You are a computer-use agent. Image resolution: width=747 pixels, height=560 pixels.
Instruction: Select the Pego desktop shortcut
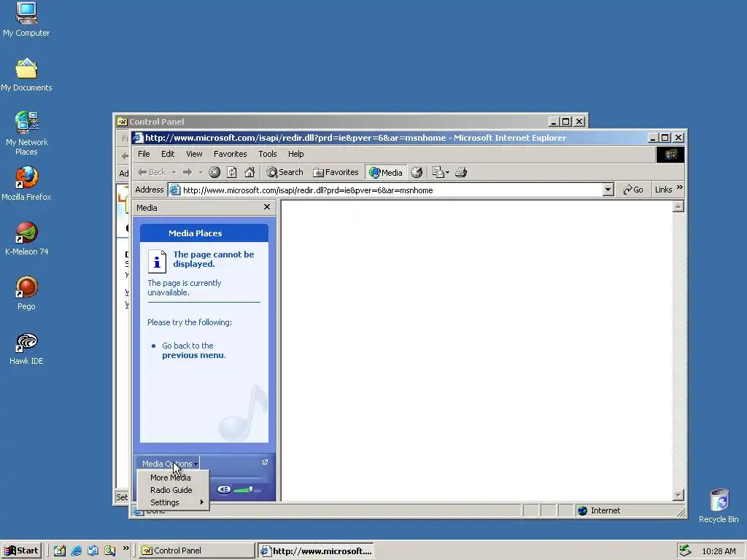26,293
